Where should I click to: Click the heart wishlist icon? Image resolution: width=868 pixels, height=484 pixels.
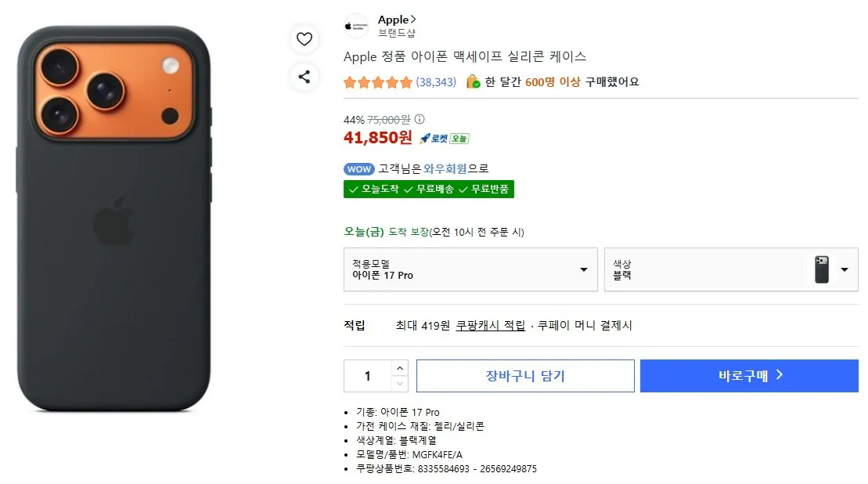coord(304,38)
